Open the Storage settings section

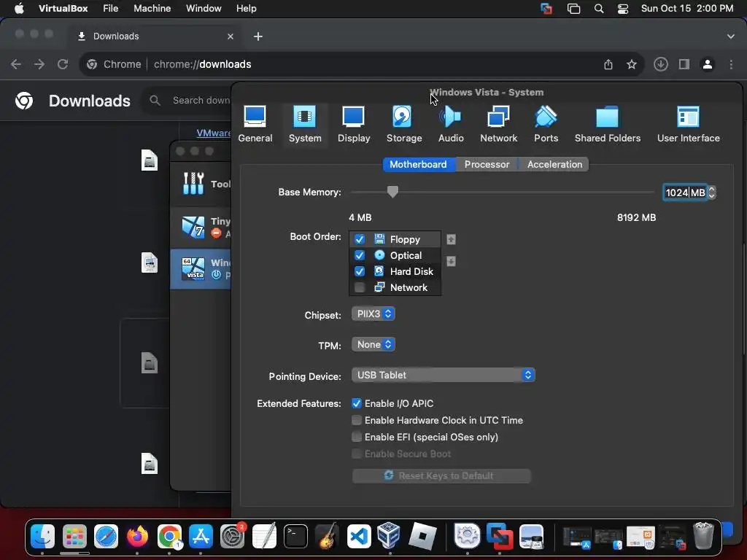pyautogui.click(x=403, y=124)
